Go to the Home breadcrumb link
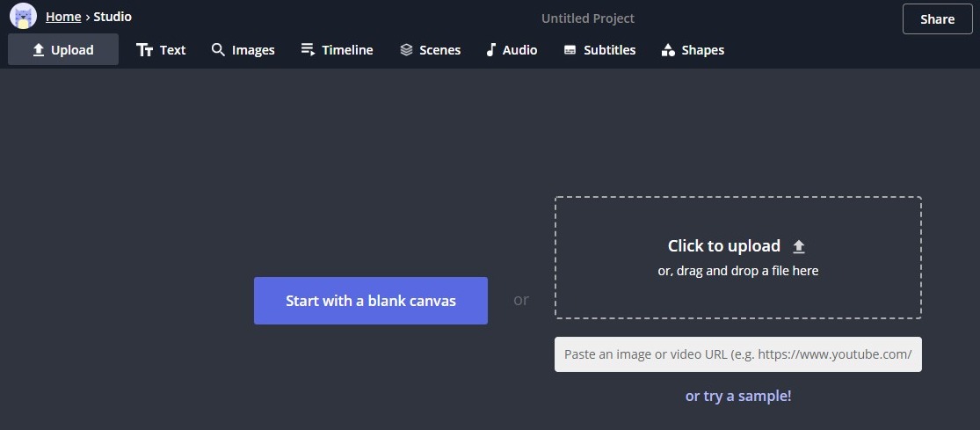The height and width of the screenshot is (430, 980). 63,17
